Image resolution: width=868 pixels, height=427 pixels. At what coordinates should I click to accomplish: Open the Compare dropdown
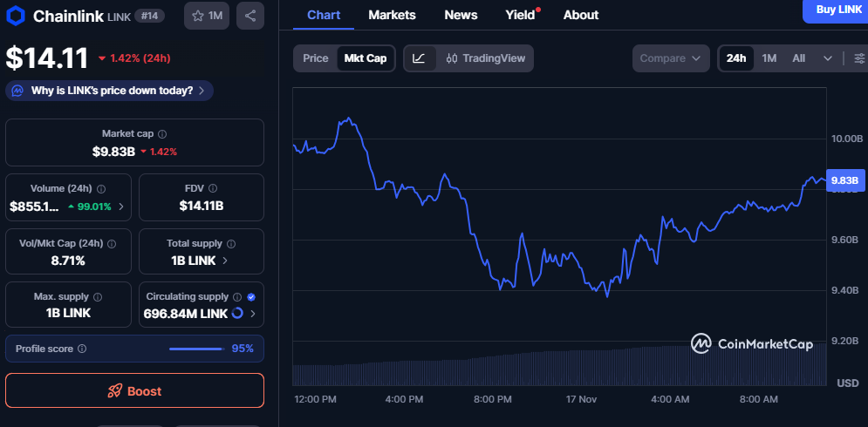(670, 58)
